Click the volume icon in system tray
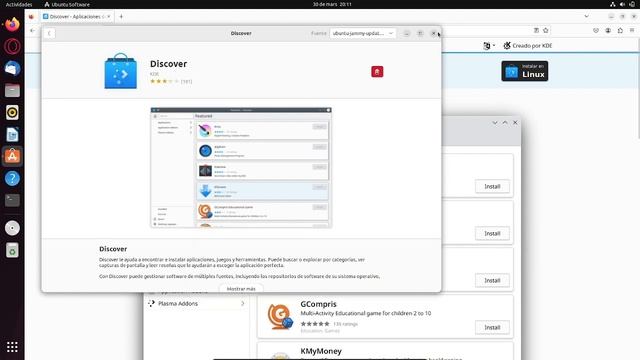The image size is (640, 360). 622,4
